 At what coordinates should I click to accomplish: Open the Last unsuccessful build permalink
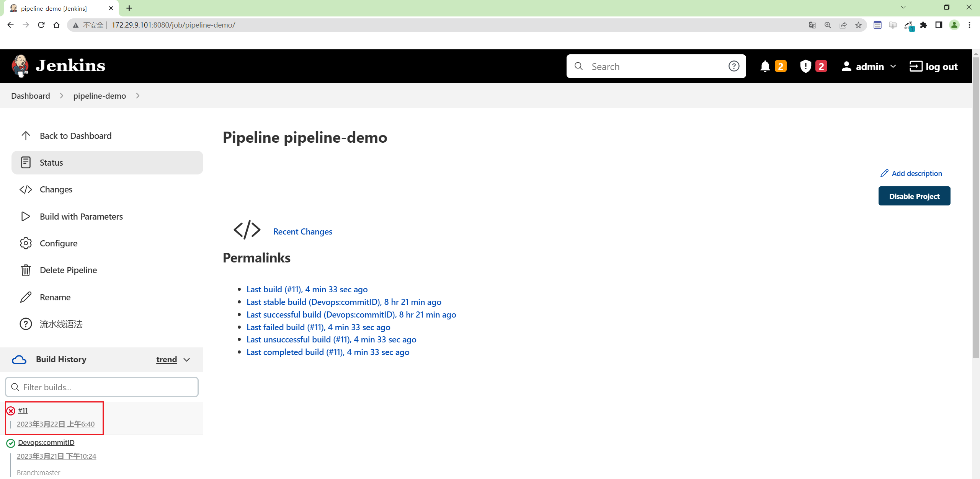point(332,339)
